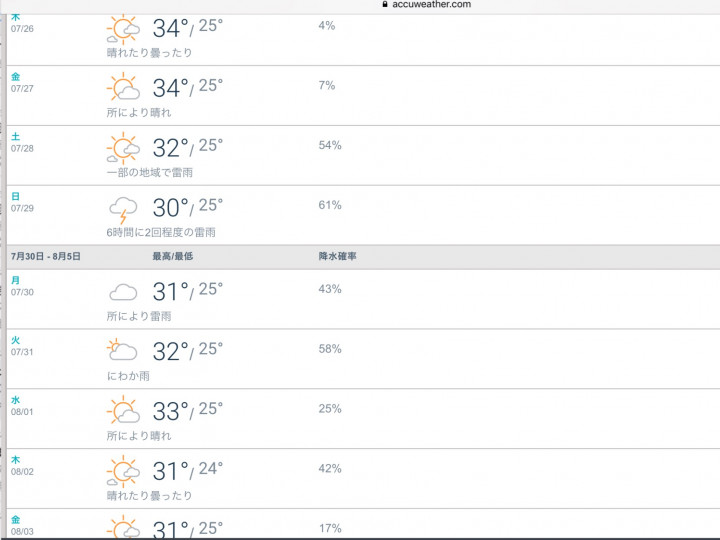Click the 7月30日 - 8月5日 week header
The height and width of the screenshot is (540, 720).
(x=46, y=257)
